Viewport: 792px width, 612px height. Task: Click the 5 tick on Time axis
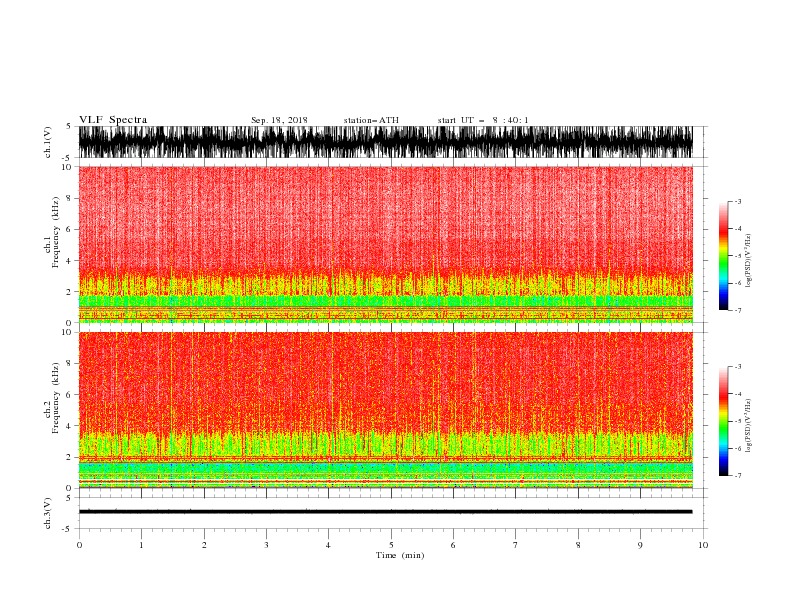pyautogui.click(x=391, y=545)
